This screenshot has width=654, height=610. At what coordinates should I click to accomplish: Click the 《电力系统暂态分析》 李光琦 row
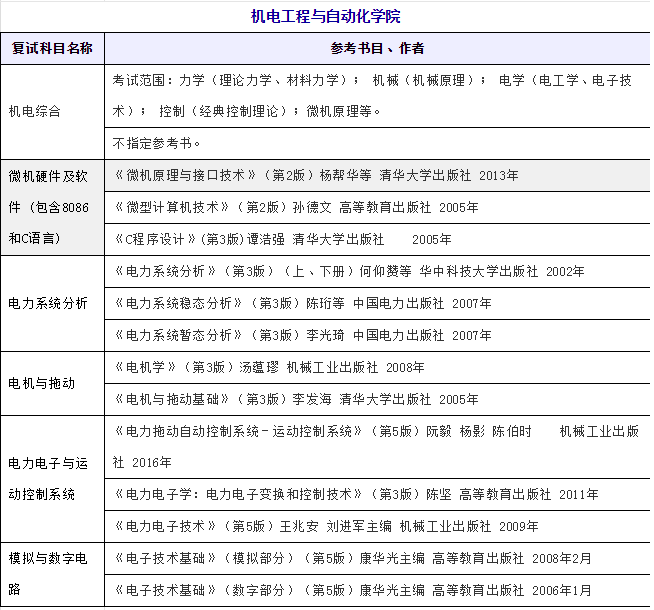pyautogui.click(x=303, y=335)
